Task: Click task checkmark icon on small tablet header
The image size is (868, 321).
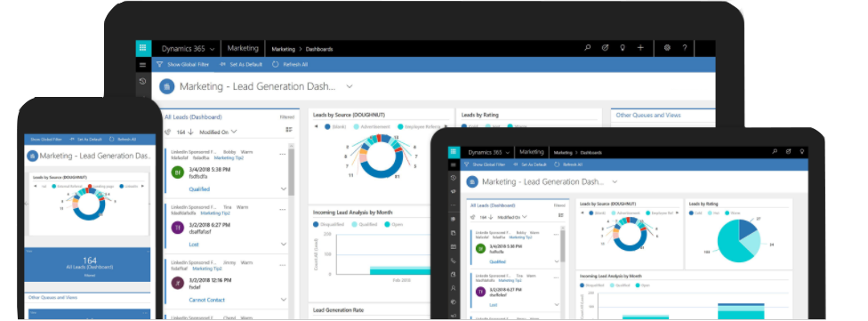Action: (788, 152)
